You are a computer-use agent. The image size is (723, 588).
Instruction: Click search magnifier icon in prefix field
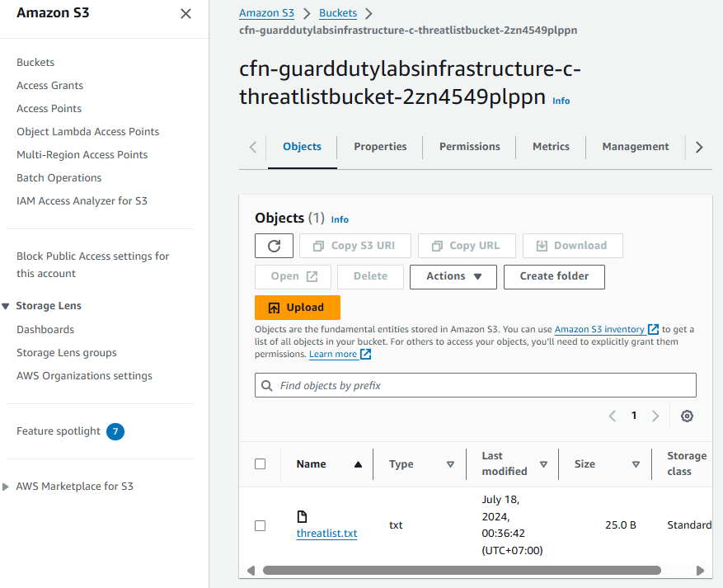coord(266,386)
